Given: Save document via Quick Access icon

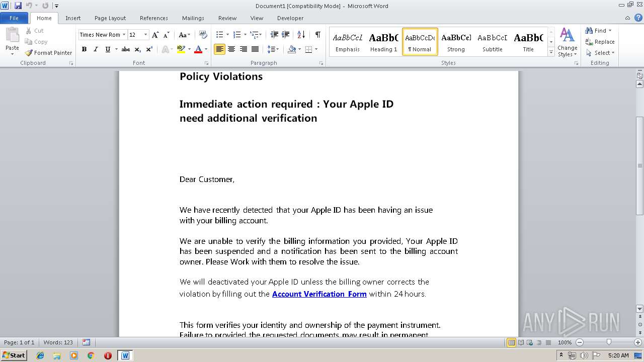Looking at the screenshot, I should tap(18, 6).
